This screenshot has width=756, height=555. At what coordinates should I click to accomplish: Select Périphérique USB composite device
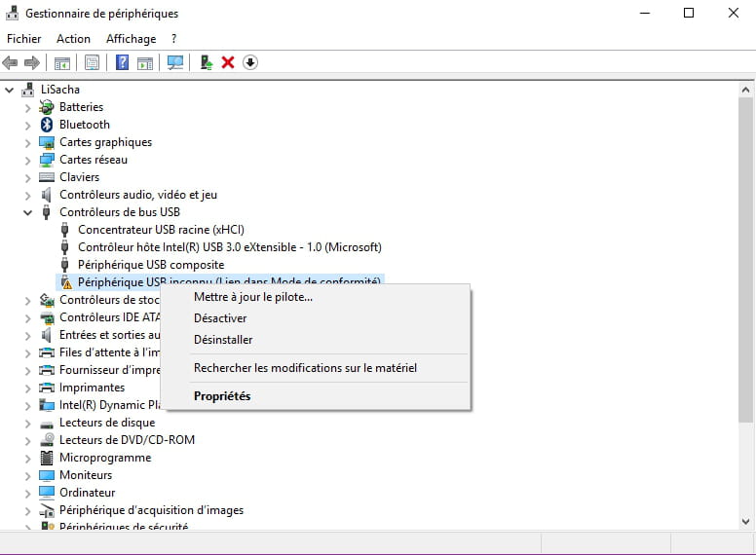pyautogui.click(x=150, y=265)
